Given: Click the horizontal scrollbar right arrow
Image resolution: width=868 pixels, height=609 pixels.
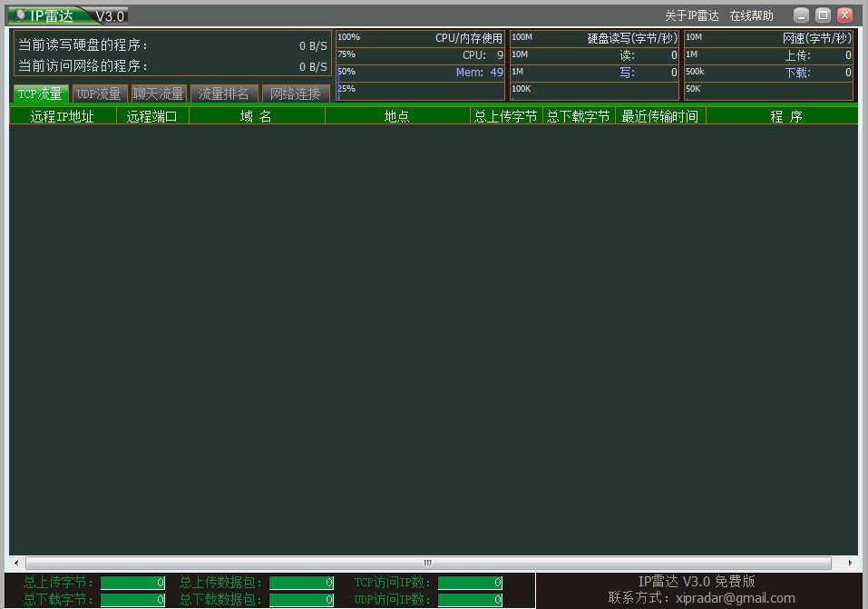Looking at the screenshot, I should [x=851, y=563].
